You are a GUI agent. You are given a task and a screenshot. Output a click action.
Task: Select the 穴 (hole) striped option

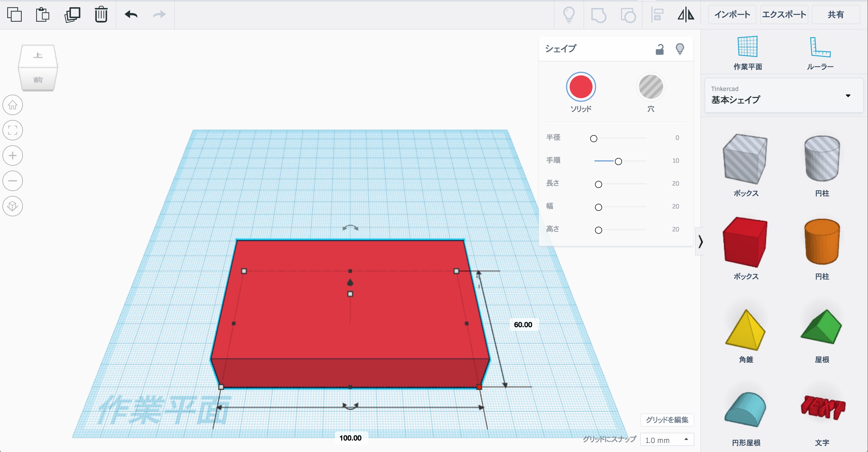click(651, 87)
